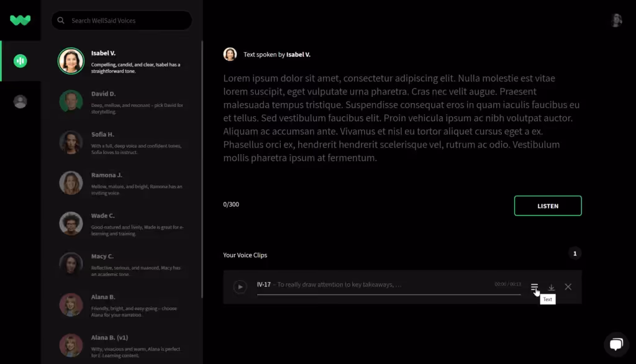This screenshot has height=364, width=636.
Task: Open the chat support bubble
Action: [616, 344]
